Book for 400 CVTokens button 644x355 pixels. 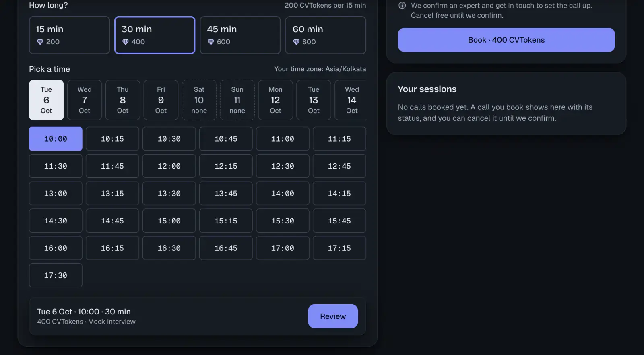click(506, 40)
